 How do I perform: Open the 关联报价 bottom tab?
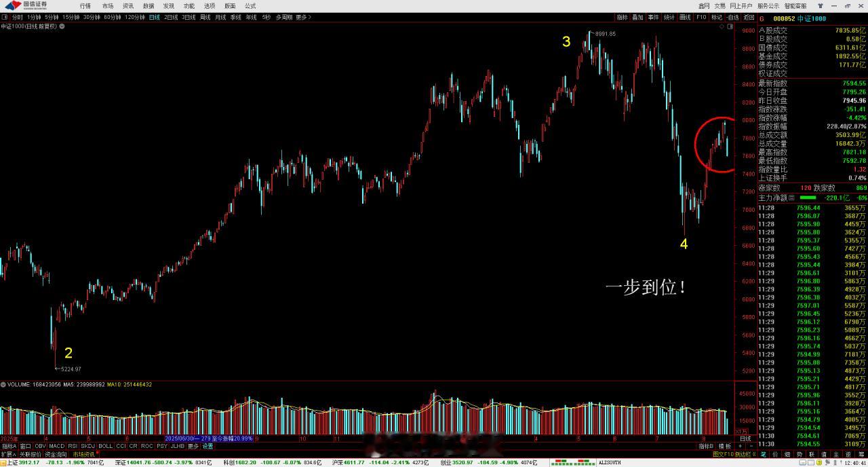point(30,454)
